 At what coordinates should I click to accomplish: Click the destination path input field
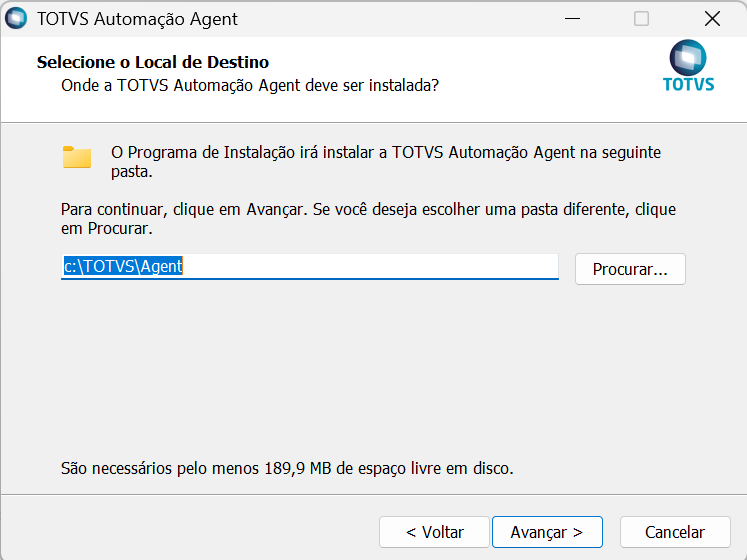tap(310, 266)
